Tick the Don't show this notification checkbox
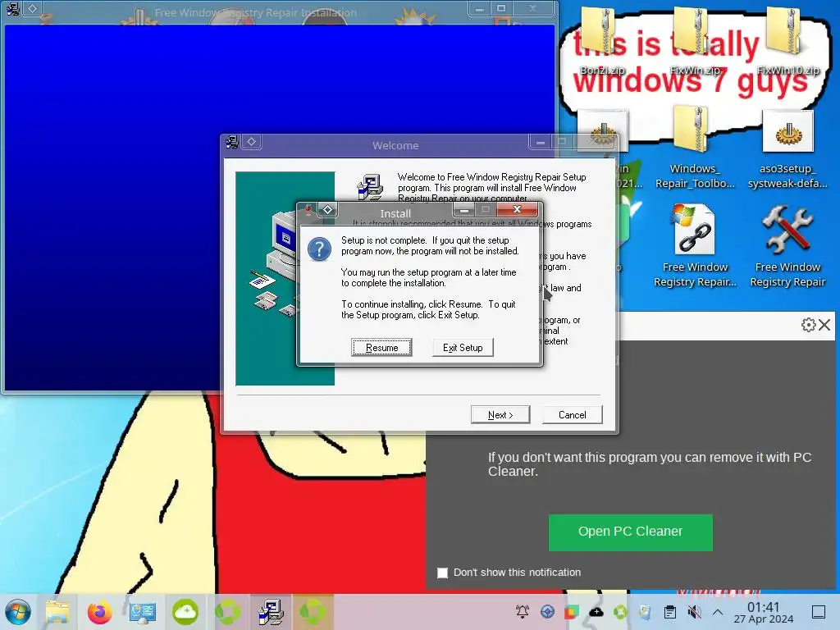This screenshot has height=630, width=840. click(442, 573)
